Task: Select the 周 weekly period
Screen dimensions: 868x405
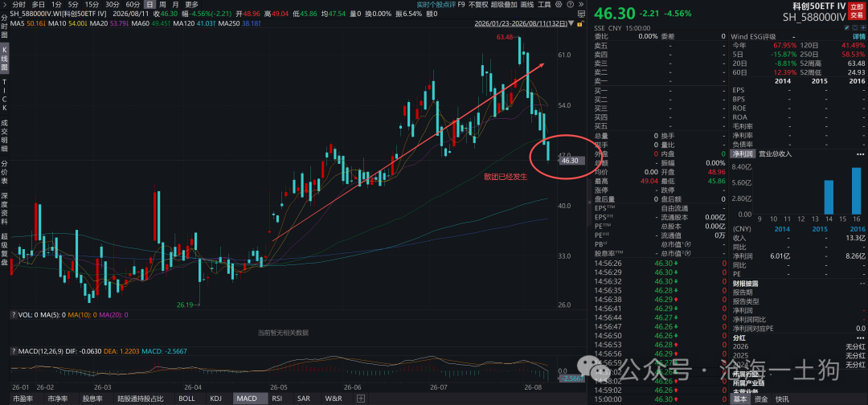Action: [x=162, y=5]
